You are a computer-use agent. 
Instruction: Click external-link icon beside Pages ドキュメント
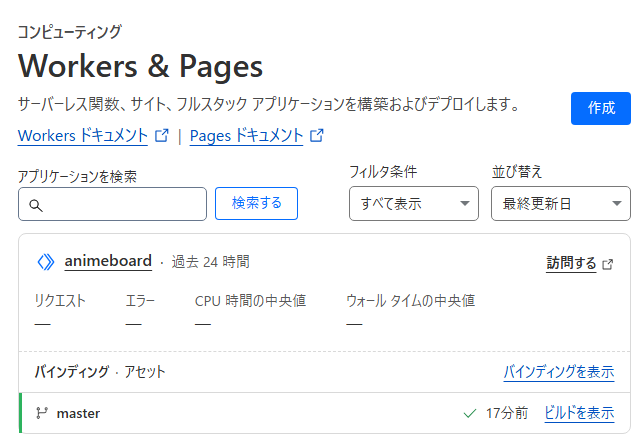317,135
